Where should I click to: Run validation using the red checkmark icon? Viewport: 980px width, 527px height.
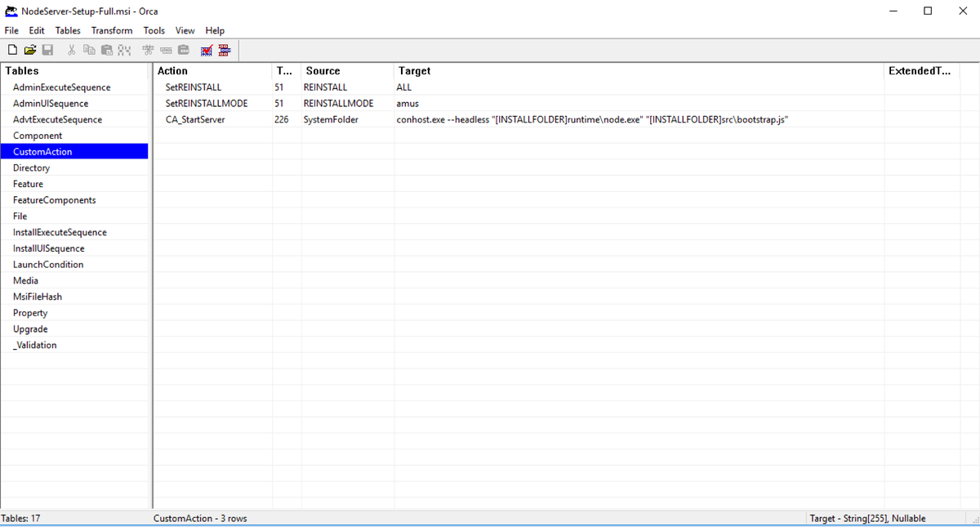(x=207, y=49)
